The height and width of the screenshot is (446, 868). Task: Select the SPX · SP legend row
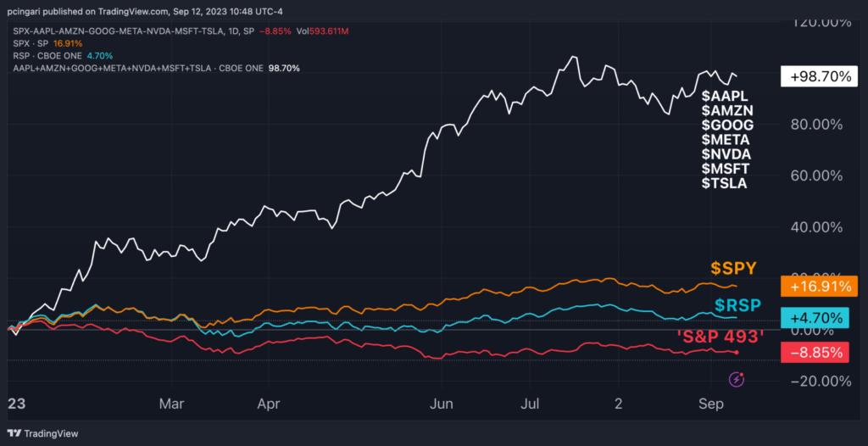[x=48, y=43]
